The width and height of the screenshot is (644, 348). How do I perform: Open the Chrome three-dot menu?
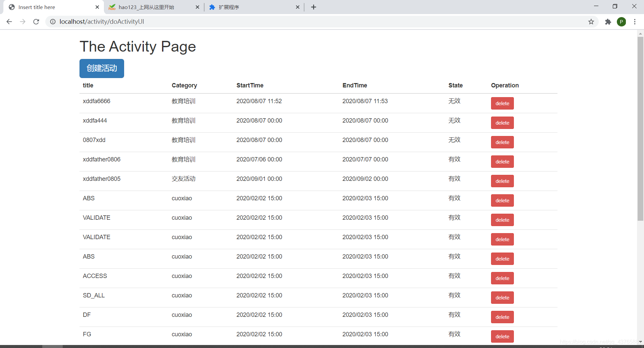point(635,21)
